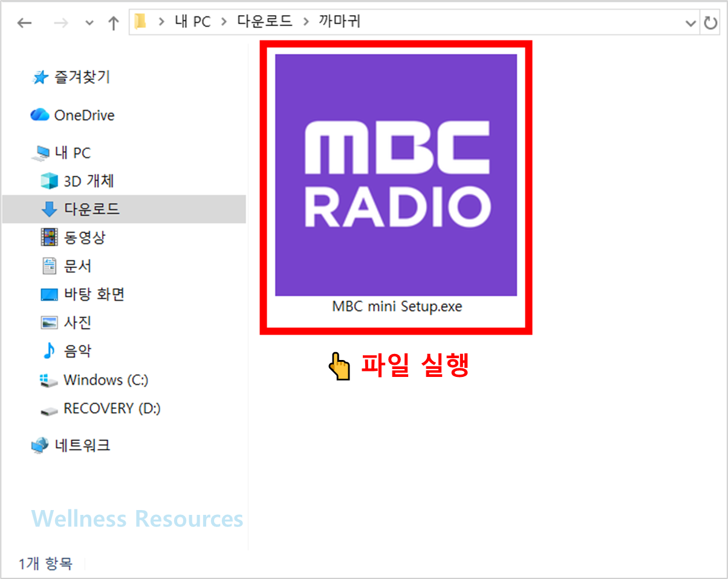Click the 바탕 화면 desktop icon
This screenshot has height=579, width=728.
(49, 295)
